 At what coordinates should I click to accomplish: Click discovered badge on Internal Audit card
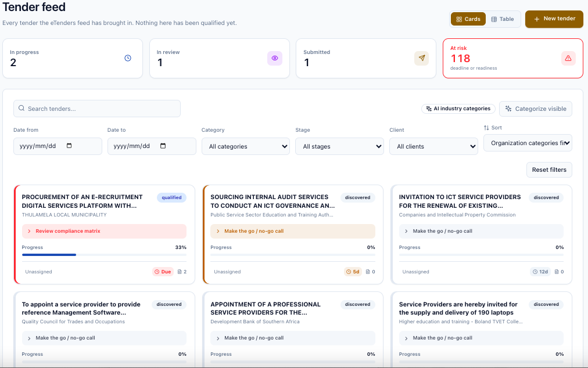click(x=358, y=197)
